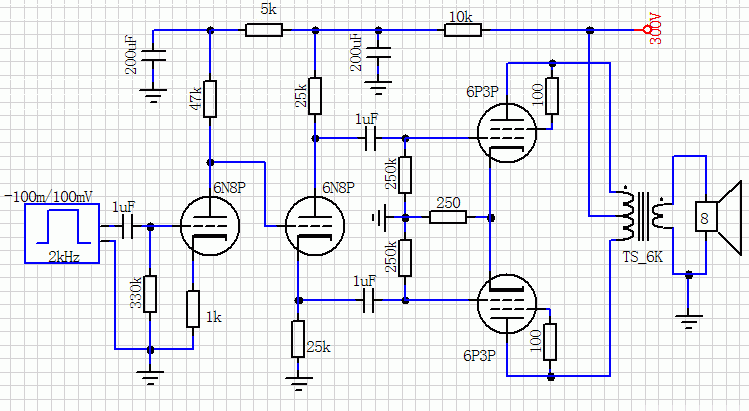Click the 47k plate resistor

[210, 98]
